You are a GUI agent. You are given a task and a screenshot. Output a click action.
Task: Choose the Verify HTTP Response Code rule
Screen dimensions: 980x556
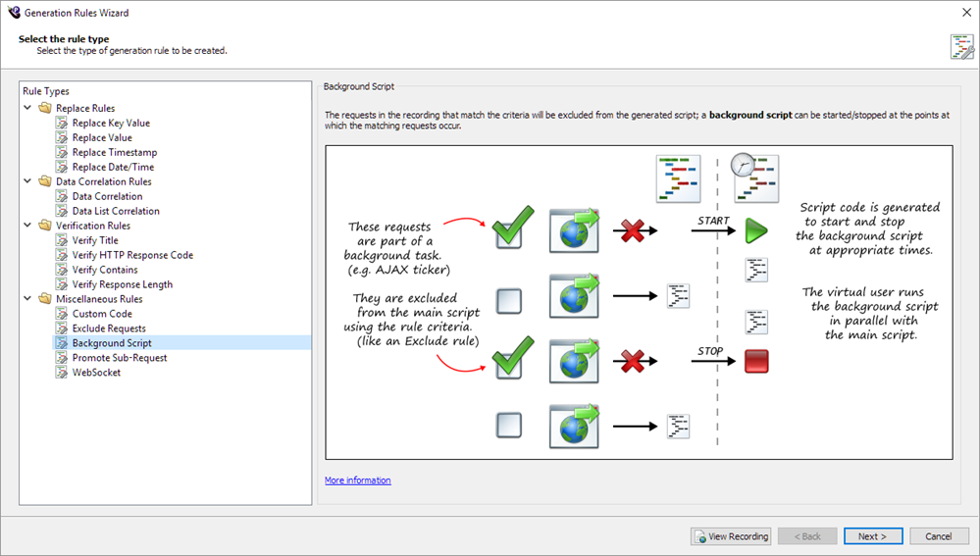coord(132,256)
